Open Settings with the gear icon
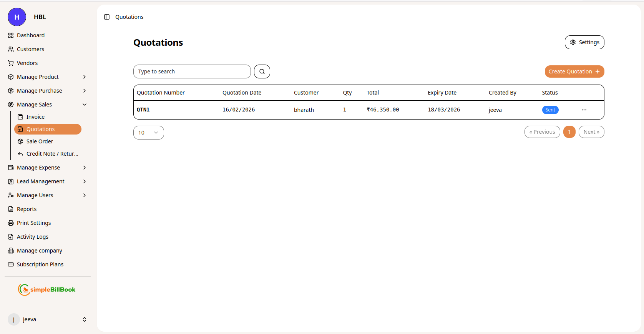Viewport: 644px width, 334px height. tap(584, 42)
